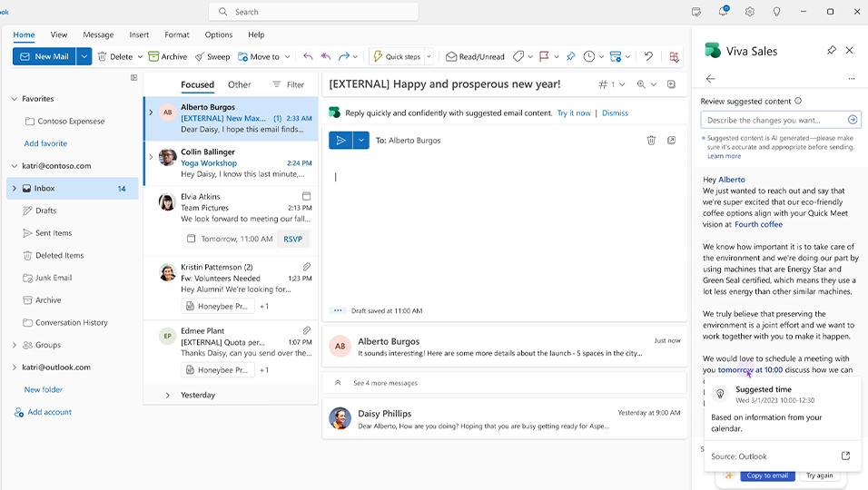Open the Insert ribbon tab

point(139,34)
